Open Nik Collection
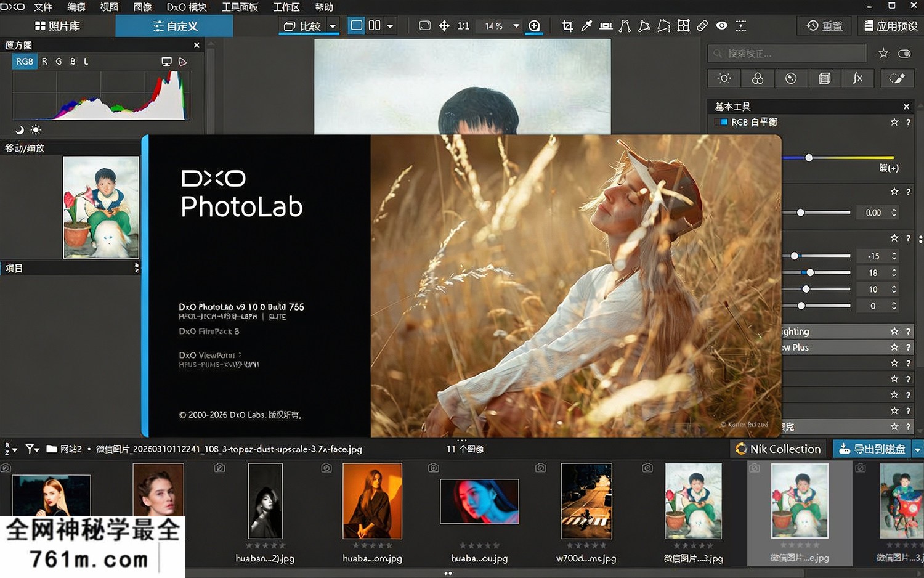924x578 pixels. tap(779, 449)
